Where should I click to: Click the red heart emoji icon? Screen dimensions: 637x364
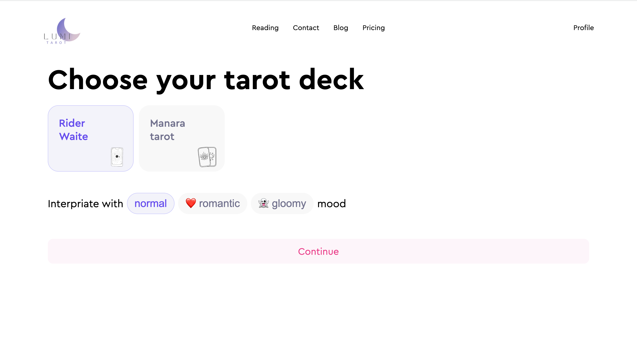click(x=191, y=203)
